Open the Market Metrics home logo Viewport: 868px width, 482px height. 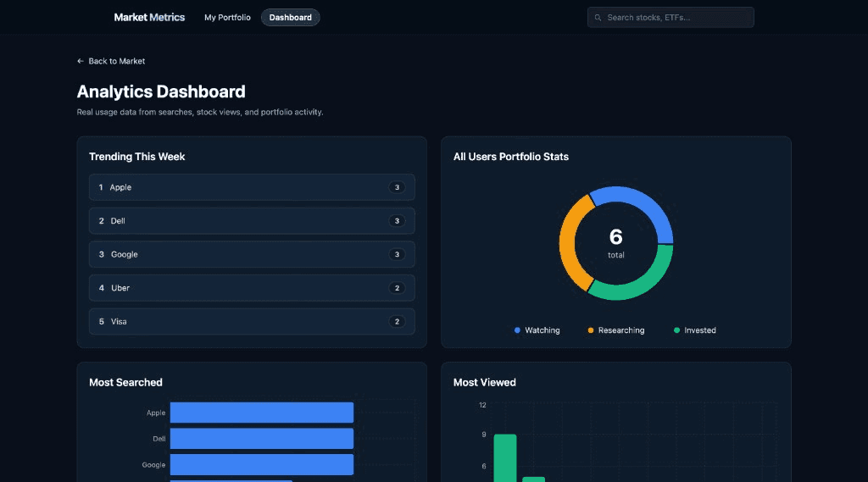tap(149, 17)
